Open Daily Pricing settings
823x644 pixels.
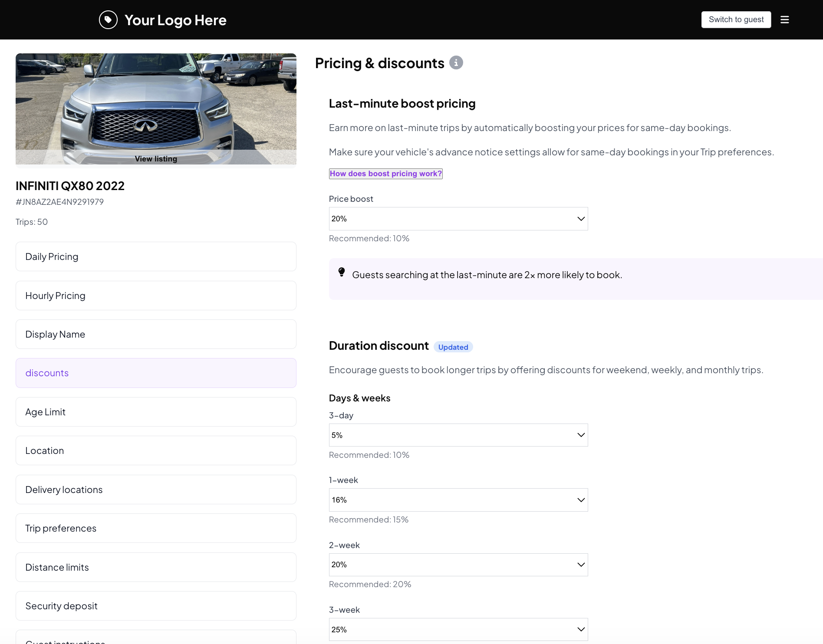156,256
